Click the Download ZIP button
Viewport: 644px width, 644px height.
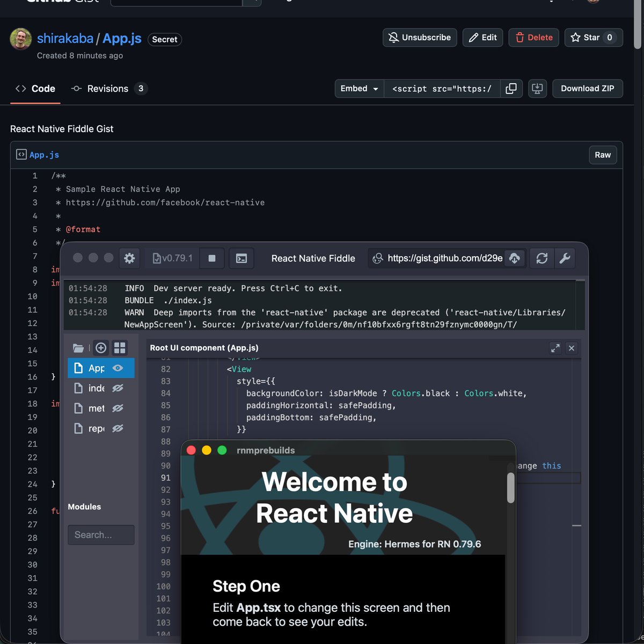click(588, 89)
